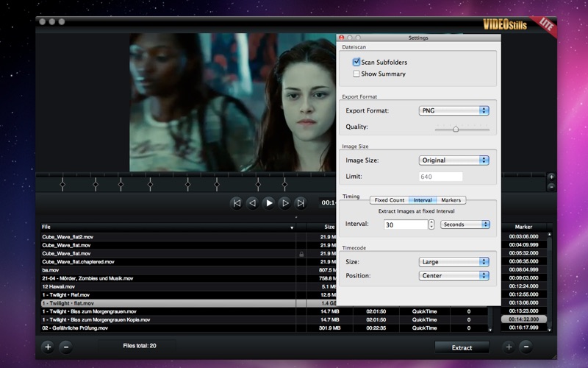Enable Show Summary checkbox
This screenshot has width=588, height=368.
(x=356, y=74)
